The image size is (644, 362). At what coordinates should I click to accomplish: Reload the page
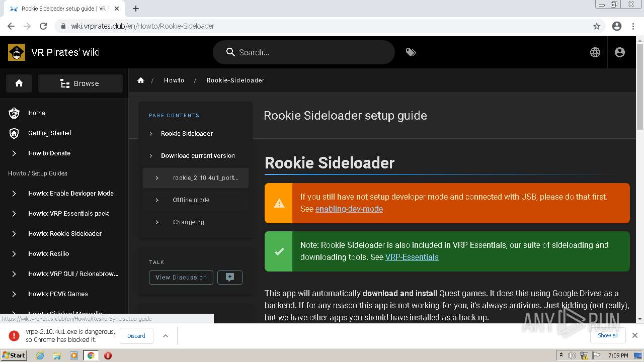click(43, 26)
